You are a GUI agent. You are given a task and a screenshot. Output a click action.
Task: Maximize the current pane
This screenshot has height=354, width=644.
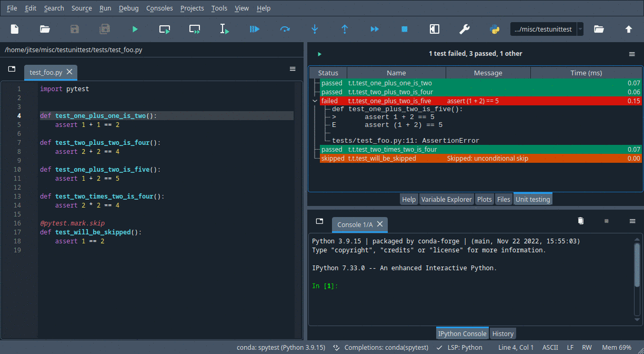pyautogui.click(x=434, y=29)
